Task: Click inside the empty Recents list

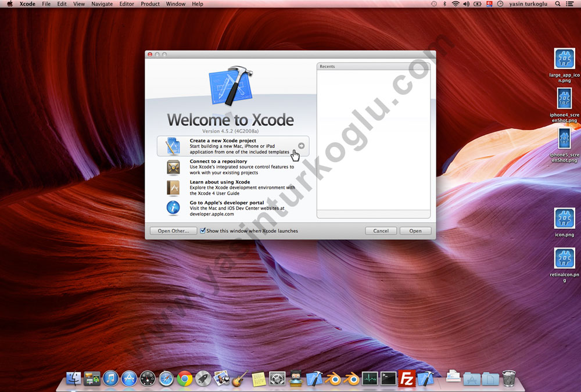Action: (374, 140)
